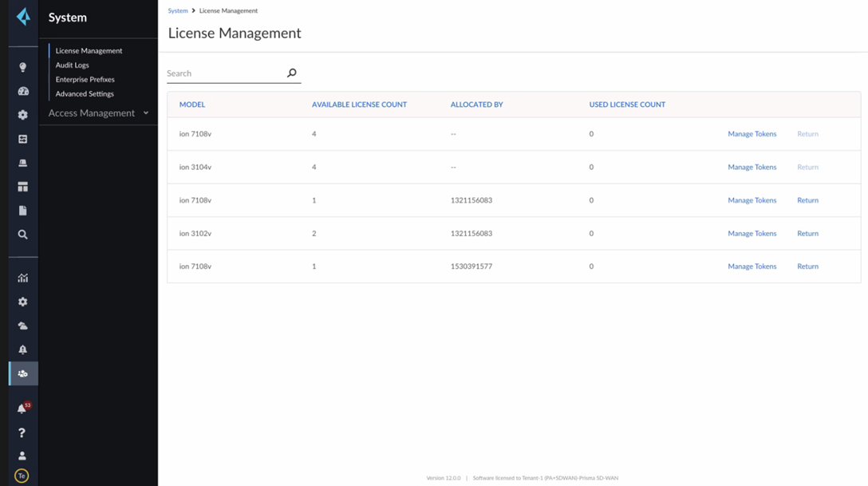The image size is (868, 486).
Task: Click the Prisma SD-WAN logo icon
Action: click(23, 17)
